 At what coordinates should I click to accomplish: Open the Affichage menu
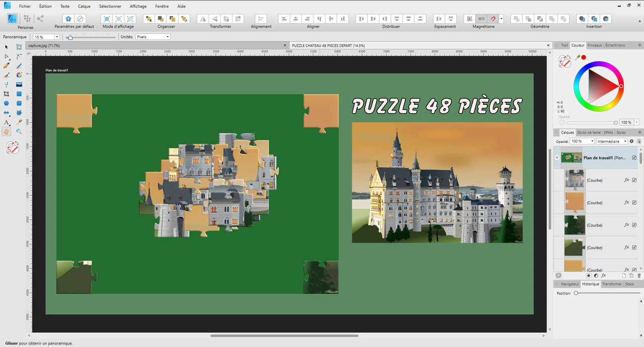pyautogui.click(x=138, y=7)
